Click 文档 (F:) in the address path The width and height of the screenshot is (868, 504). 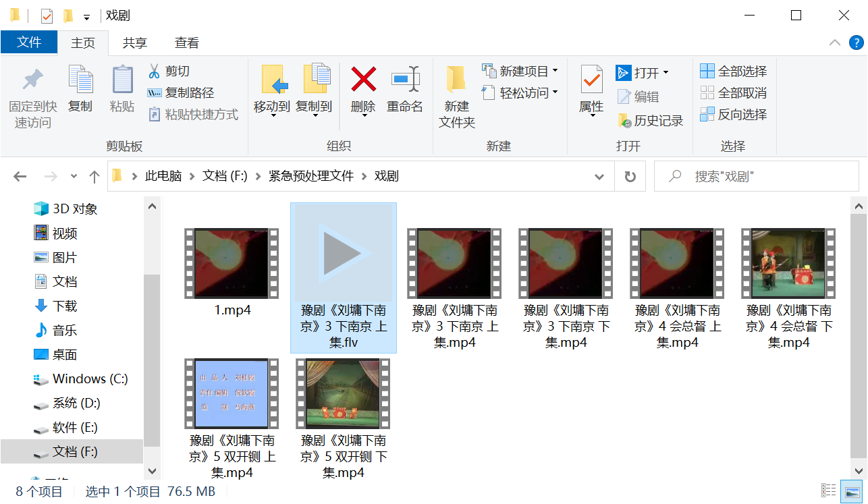click(x=225, y=177)
